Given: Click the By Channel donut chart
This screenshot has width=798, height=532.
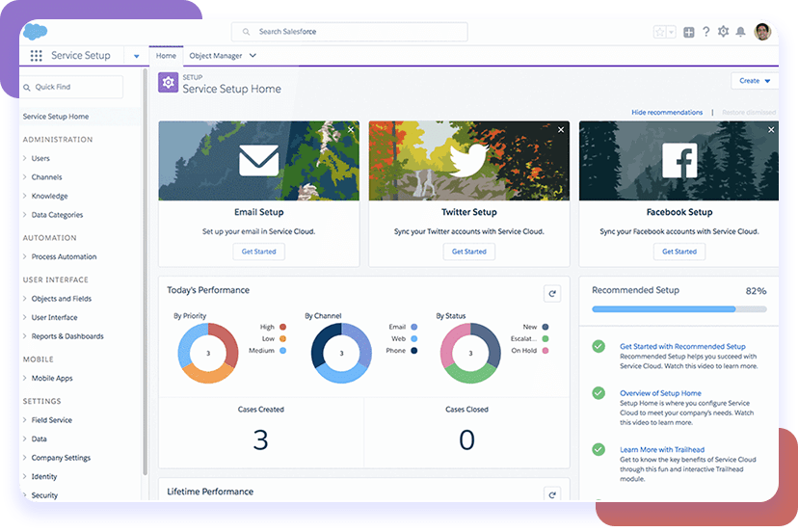Looking at the screenshot, I should point(341,353).
